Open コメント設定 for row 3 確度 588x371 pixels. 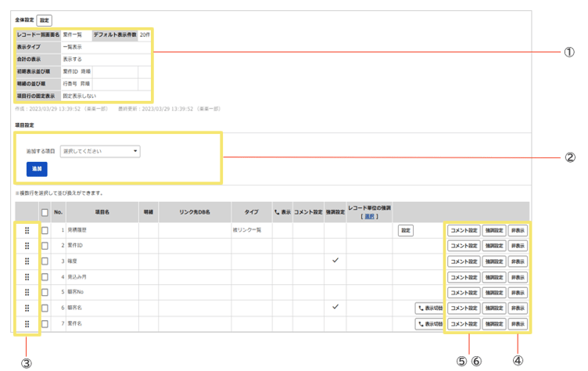pyautogui.click(x=464, y=261)
